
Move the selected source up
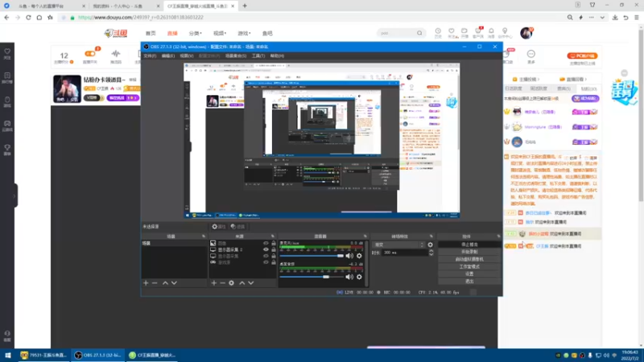242,283
